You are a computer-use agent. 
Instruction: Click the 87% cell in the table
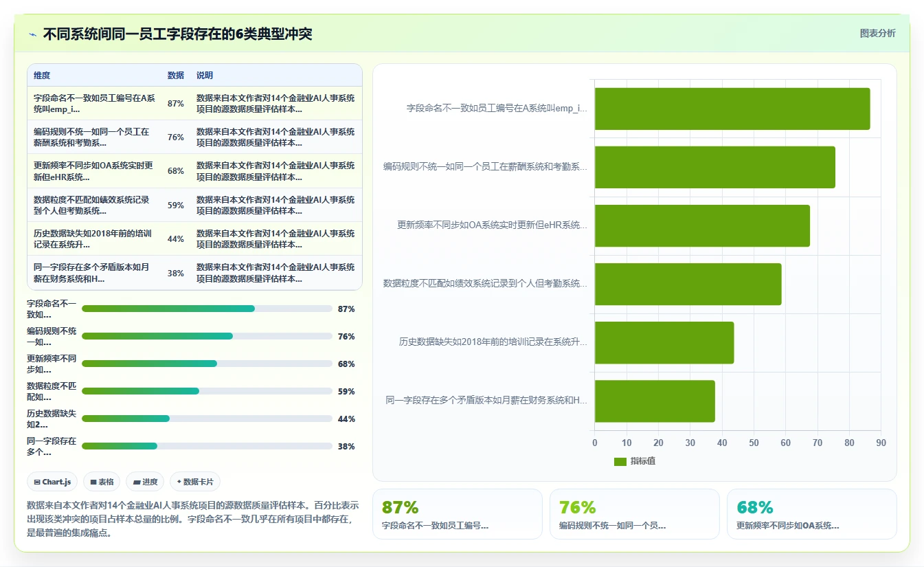tap(175, 104)
